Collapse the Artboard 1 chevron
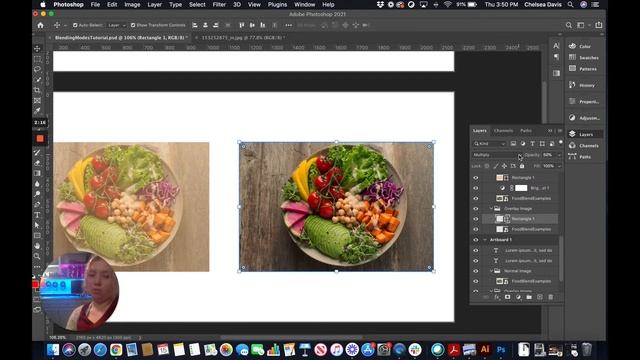The width and height of the screenshot is (640, 360). [485, 240]
